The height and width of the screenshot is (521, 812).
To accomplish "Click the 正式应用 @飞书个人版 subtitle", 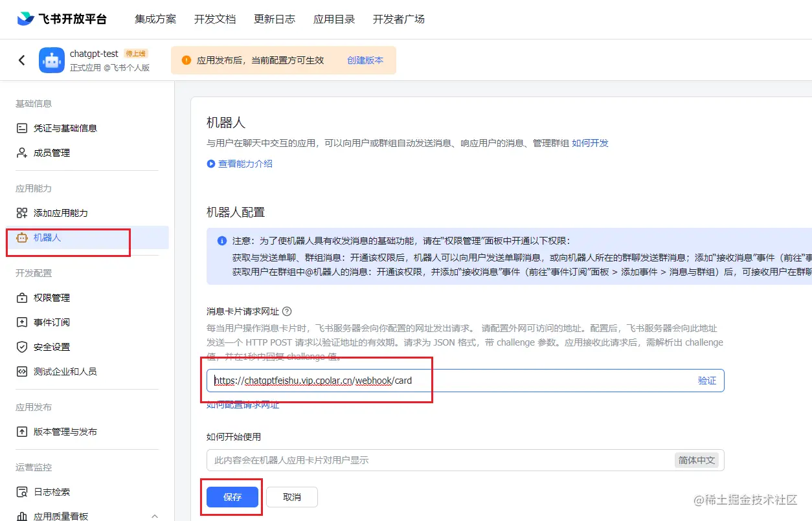I will point(109,67).
